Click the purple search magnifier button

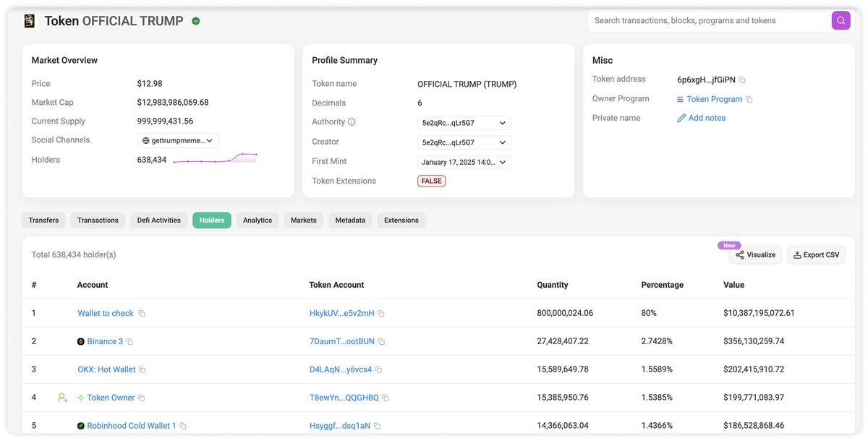[x=841, y=20]
